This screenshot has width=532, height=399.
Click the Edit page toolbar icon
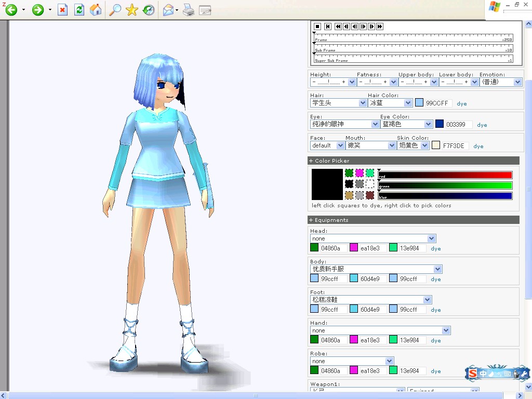click(x=205, y=10)
